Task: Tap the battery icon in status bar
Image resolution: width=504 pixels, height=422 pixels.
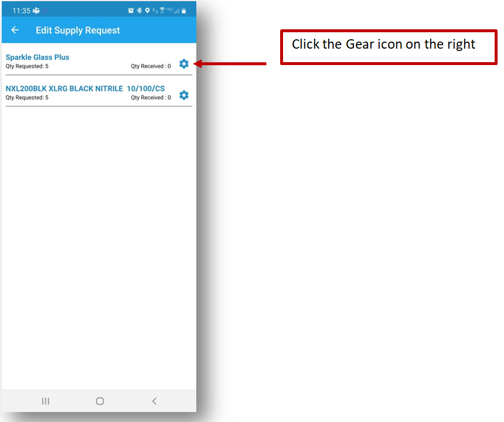Action: coord(183,11)
